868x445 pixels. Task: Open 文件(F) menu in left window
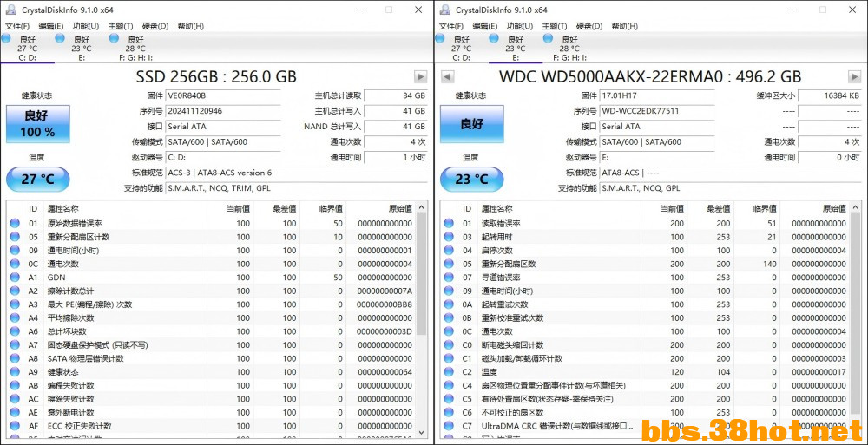pyautogui.click(x=17, y=26)
